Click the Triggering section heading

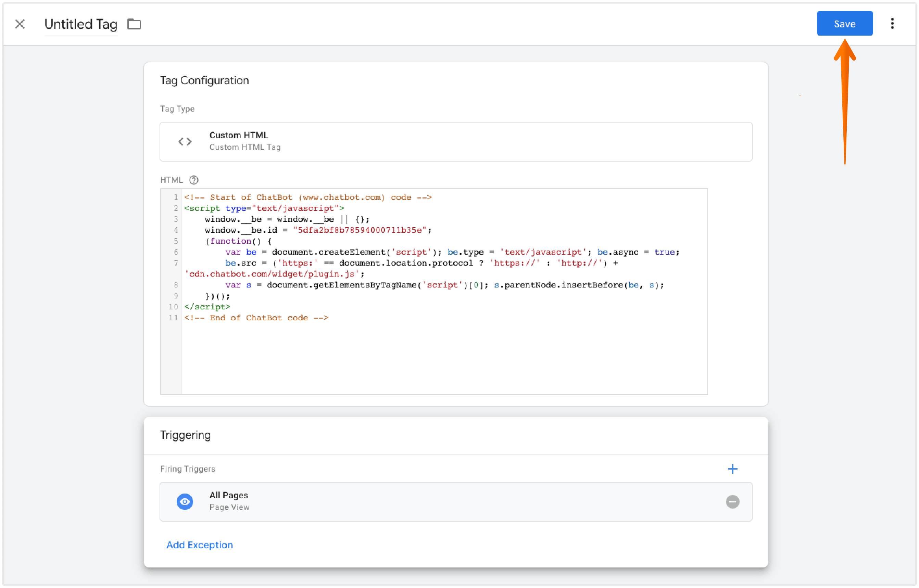coord(185,435)
